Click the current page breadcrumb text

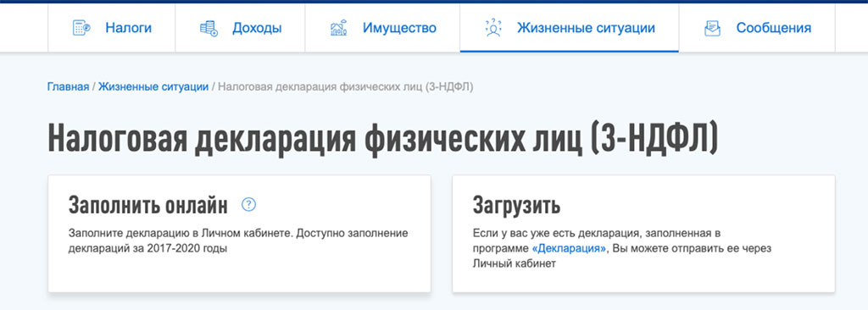(346, 87)
